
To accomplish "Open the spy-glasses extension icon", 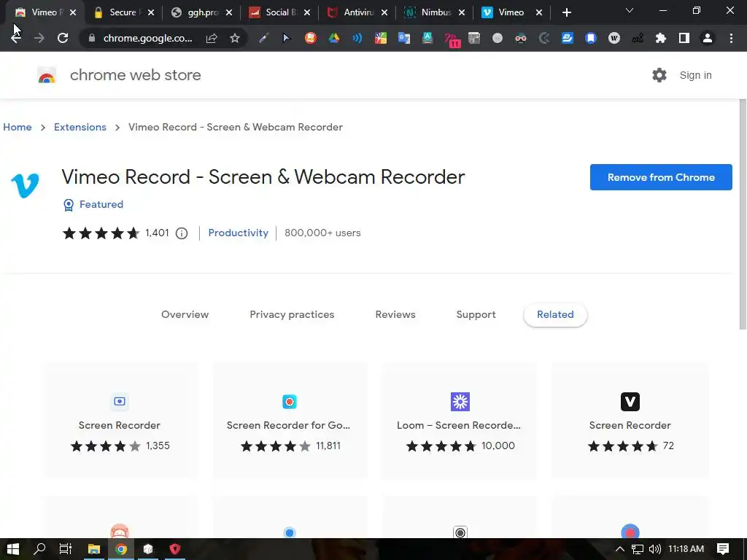I will [521, 38].
